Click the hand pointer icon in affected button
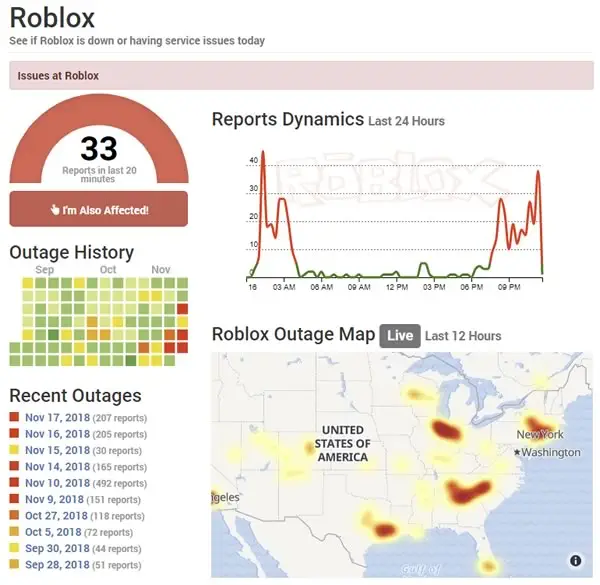 click(55, 210)
